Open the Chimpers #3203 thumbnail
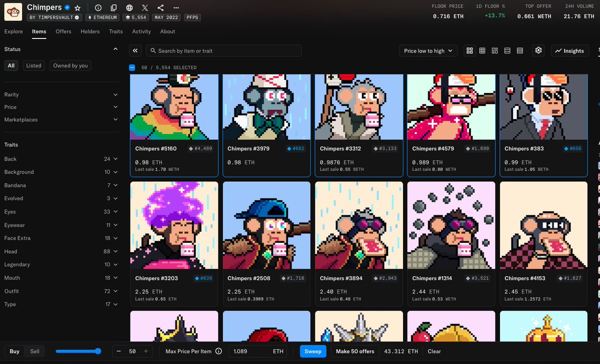This screenshot has height=364, width=600. (x=174, y=226)
